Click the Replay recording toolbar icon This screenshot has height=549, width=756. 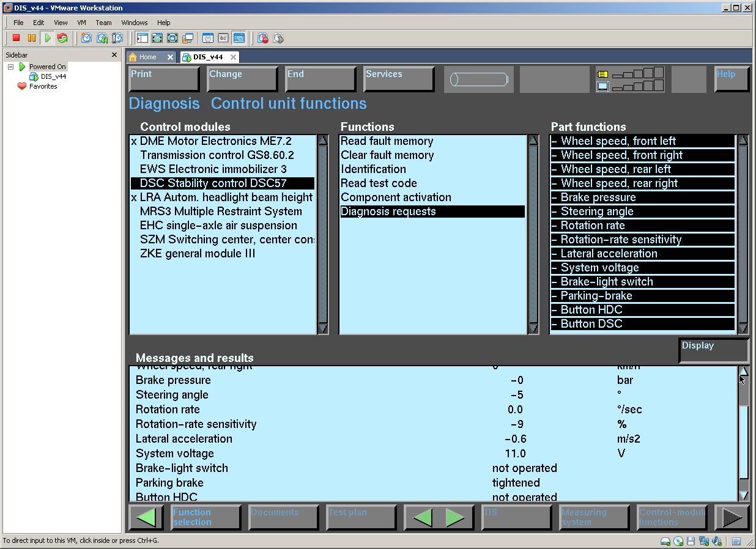coord(278,38)
